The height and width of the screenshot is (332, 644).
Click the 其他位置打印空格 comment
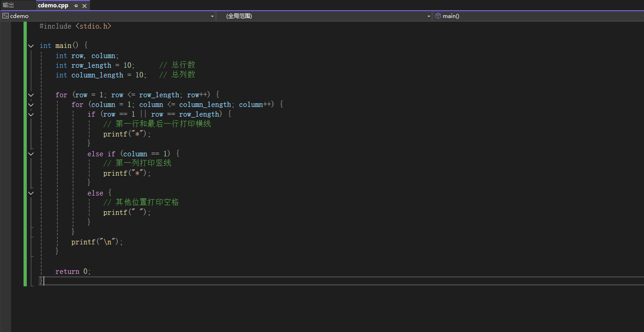[x=141, y=202]
